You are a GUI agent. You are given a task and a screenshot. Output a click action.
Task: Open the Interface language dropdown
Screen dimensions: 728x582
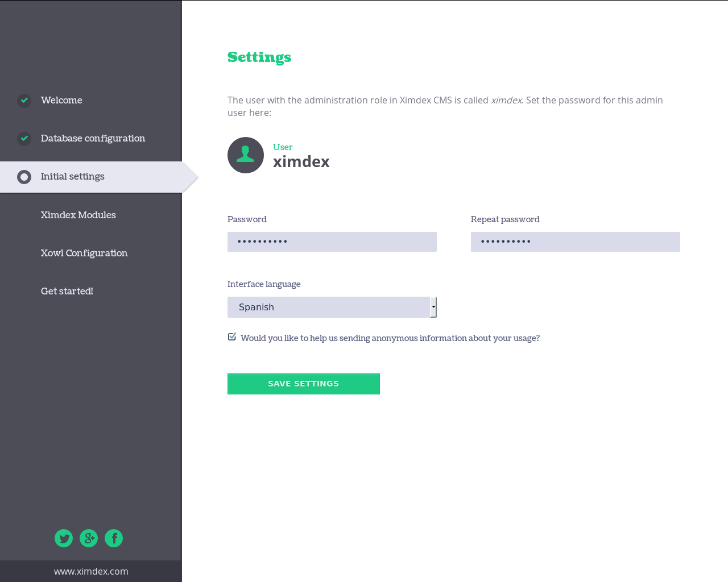click(332, 307)
